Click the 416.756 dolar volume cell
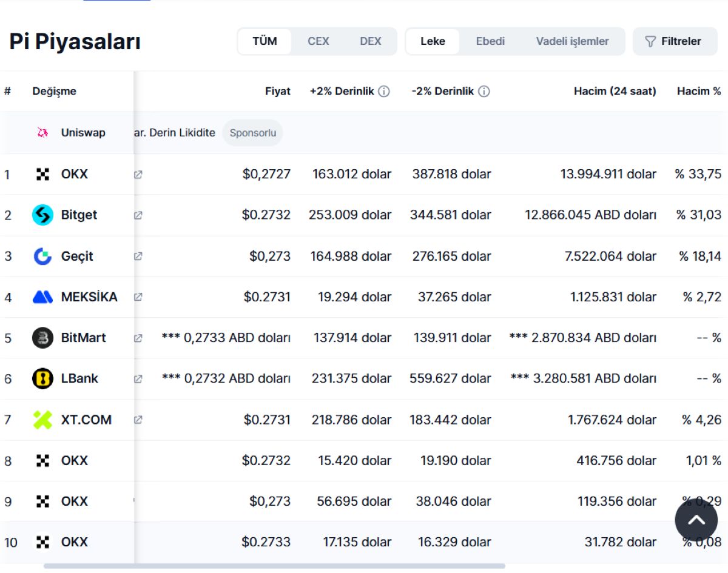The width and height of the screenshot is (728, 573). pyautogui.click(x=616, y=461)
